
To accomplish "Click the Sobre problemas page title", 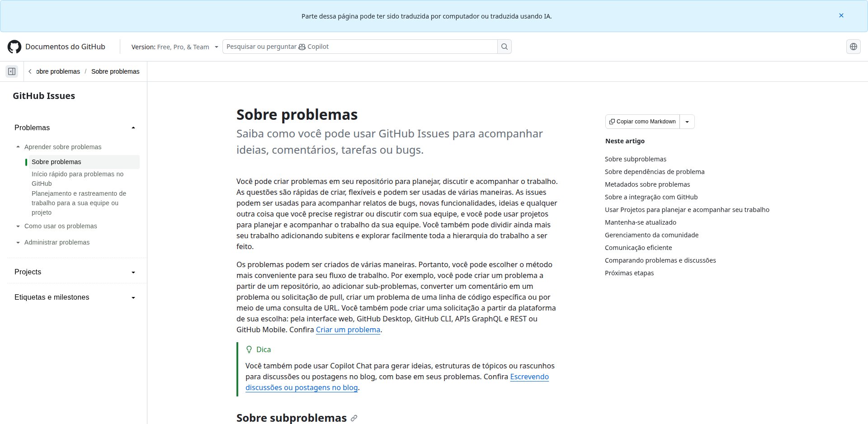I will coord(297,114).
